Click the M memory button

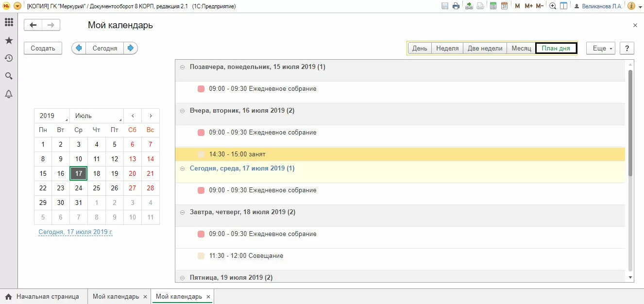(x=517, y=6)
